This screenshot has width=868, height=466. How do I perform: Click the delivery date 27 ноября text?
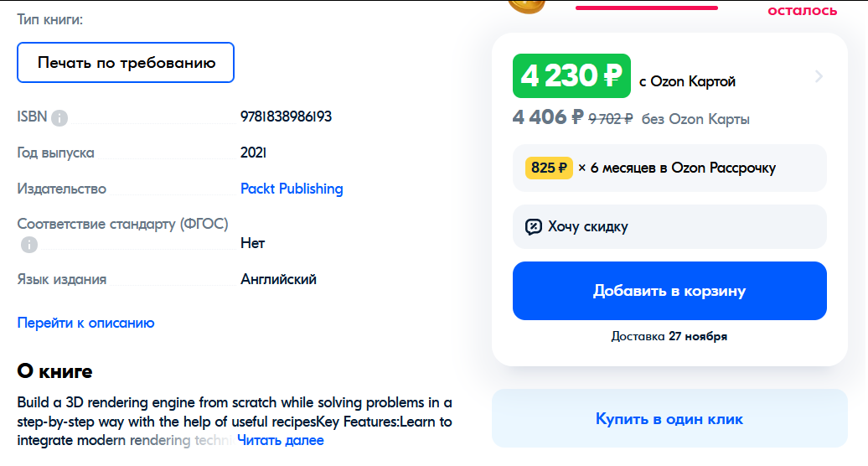(x=698, y=336)
